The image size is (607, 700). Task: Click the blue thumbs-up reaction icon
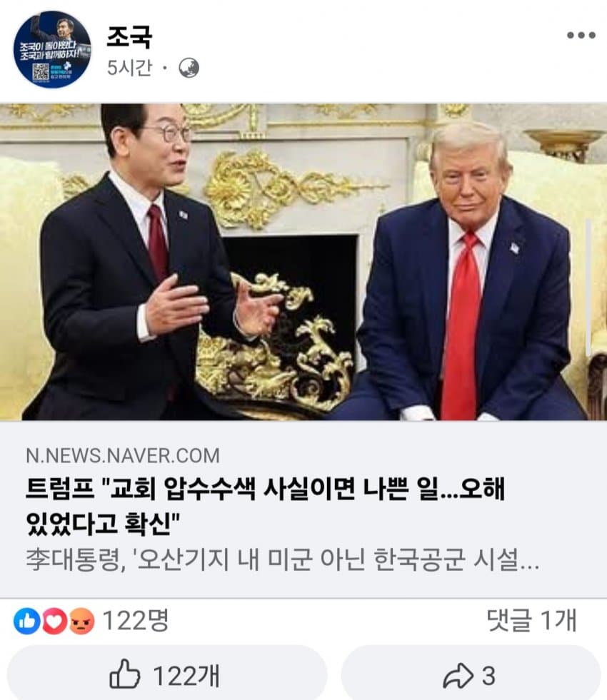pyautogui.click(x=27, y=621)
